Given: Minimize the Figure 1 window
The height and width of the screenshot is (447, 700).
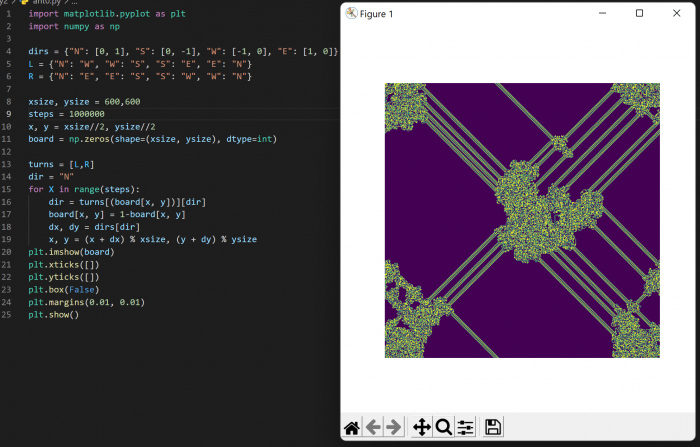Looking at the screenshot, I should (x=601, y=14).
